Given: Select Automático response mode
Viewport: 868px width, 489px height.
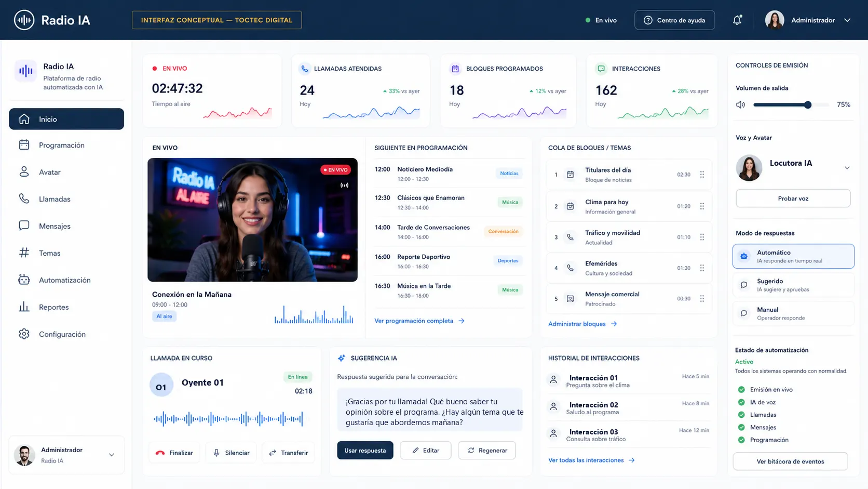Looking at the screenshot, I should point(793,256).
